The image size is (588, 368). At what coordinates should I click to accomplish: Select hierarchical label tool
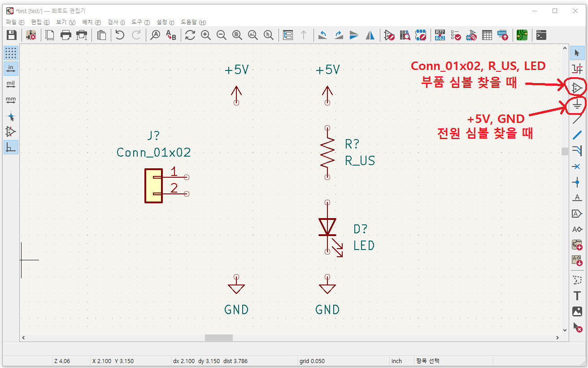(x=577, y=229)
